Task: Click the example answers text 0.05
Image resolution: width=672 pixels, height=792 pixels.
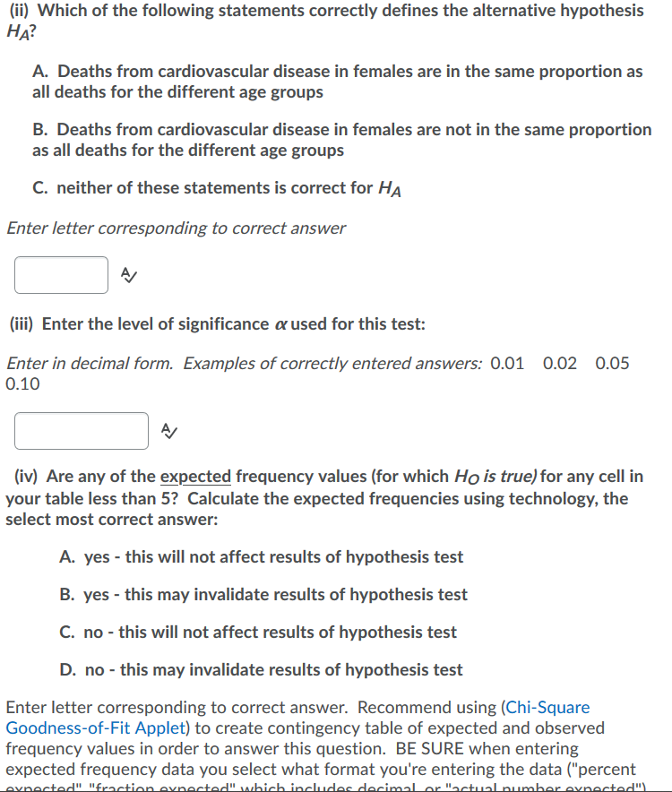Action: click(x=614, y=364)
